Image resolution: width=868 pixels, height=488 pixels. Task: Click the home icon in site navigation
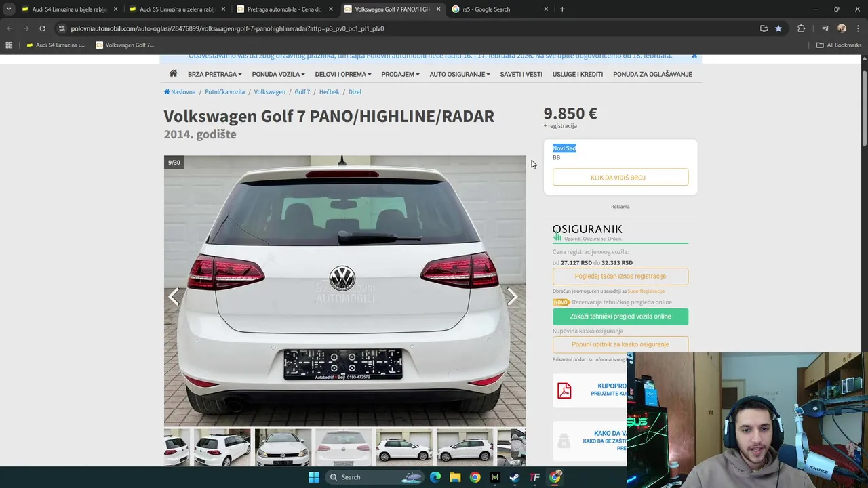[x=174, y=73]
